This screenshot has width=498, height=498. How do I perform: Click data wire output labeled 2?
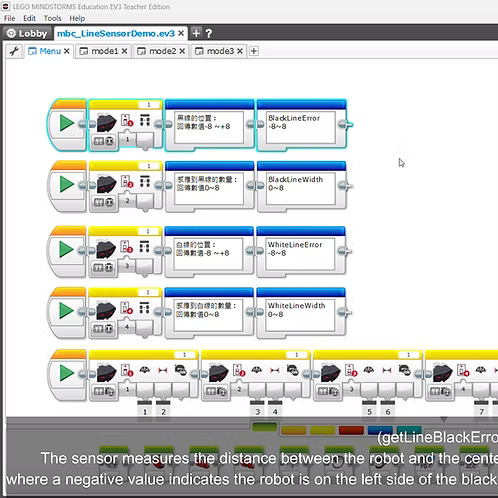coord(163,409)
